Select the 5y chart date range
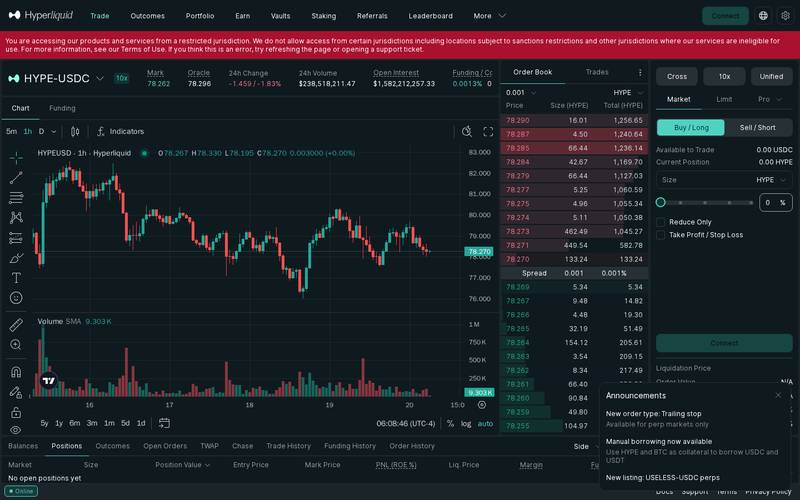Image resolution: width=800 pixels, height=500 pixels. tap(44, 423)
